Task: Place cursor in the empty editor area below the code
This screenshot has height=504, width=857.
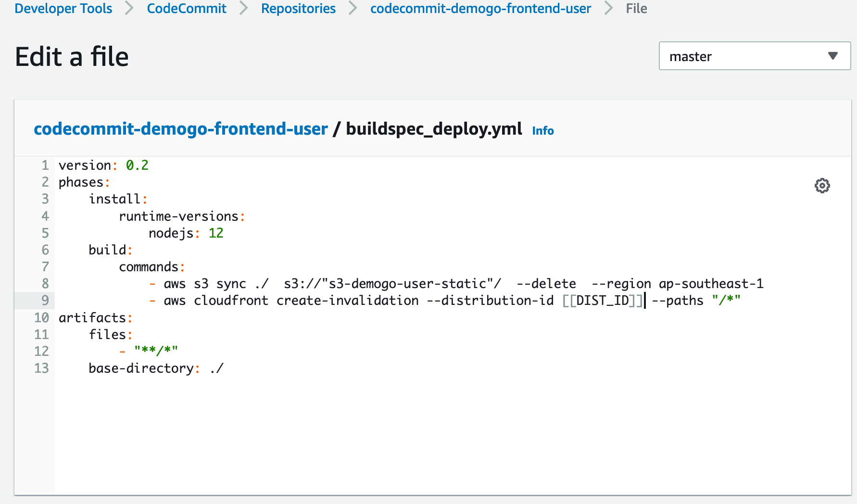Action: (452, 433)
